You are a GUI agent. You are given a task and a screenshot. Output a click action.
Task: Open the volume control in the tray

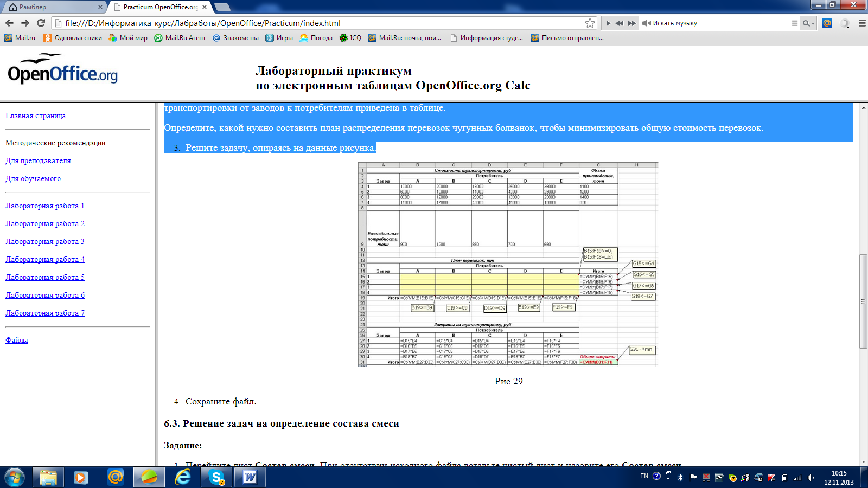tap(810, 478)
